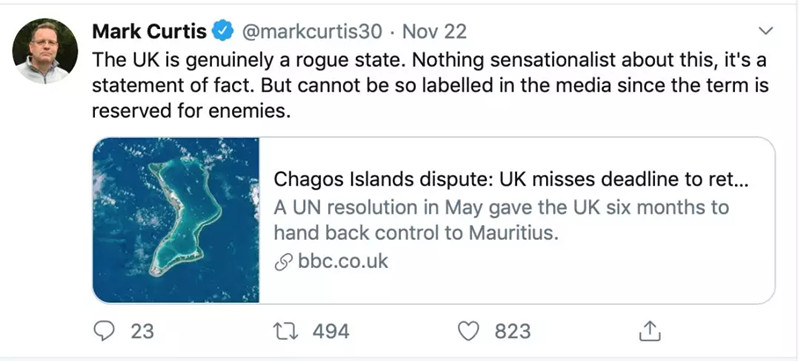Click the chain link icon beside bbc.co.uk
The height and width of the screenshot is (361, 800).
pos(283,262)
